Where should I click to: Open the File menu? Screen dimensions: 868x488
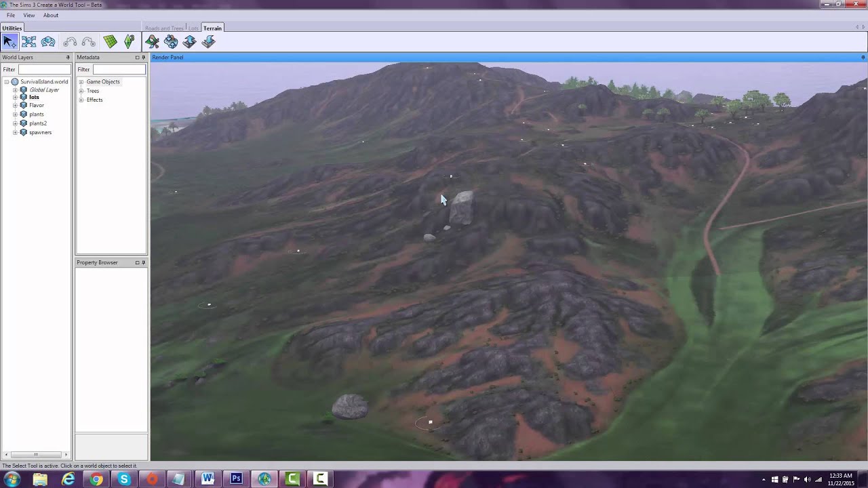pyautogui.click(x=11, y=15)
